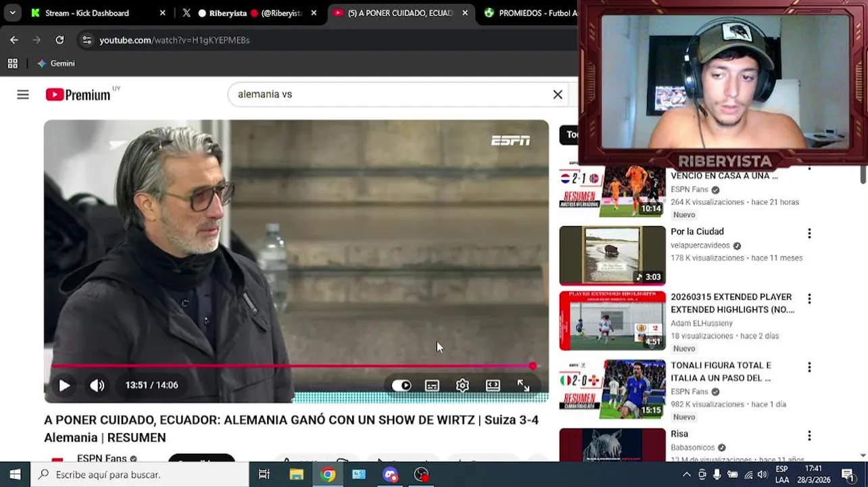Open the 17:41 clock and calendar
The width and height of the screenshot is (868, 487).
click(x=815, y=474)
